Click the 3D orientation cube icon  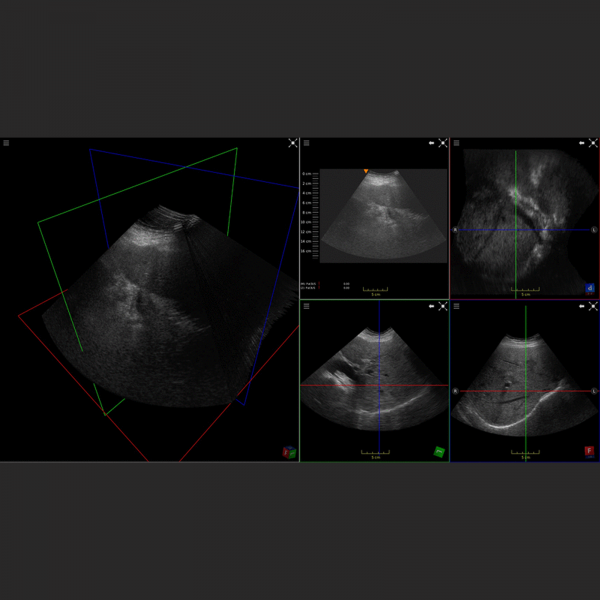[x=288, y=452]
